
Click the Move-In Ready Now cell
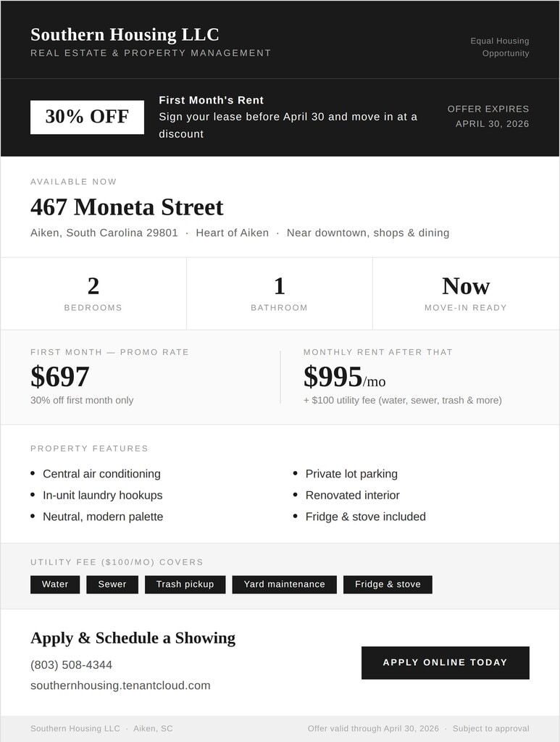(x=466, y=293)
